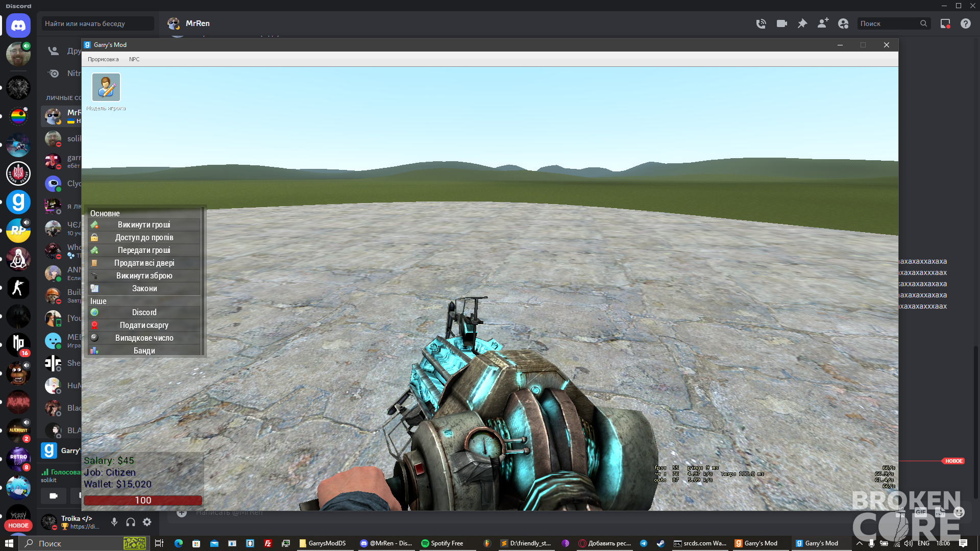Toggle user profile panel in Discord
Viewport: 980px width, 551px height.
843,23
